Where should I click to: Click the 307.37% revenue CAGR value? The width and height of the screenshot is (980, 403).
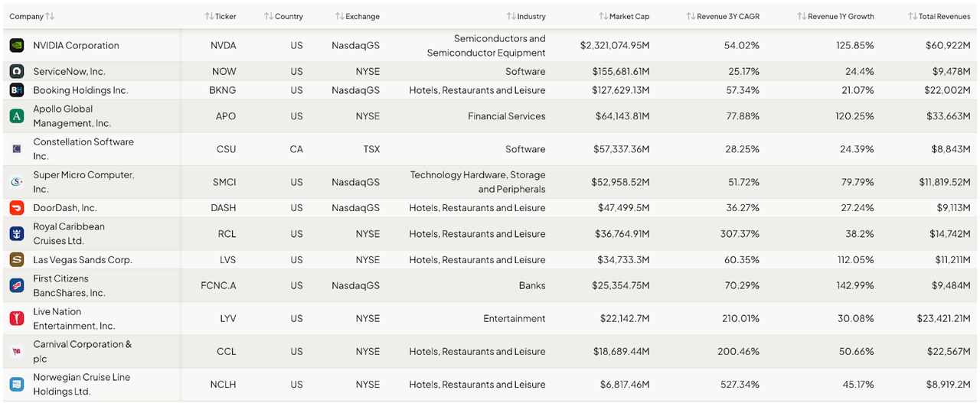coord(739,234)
